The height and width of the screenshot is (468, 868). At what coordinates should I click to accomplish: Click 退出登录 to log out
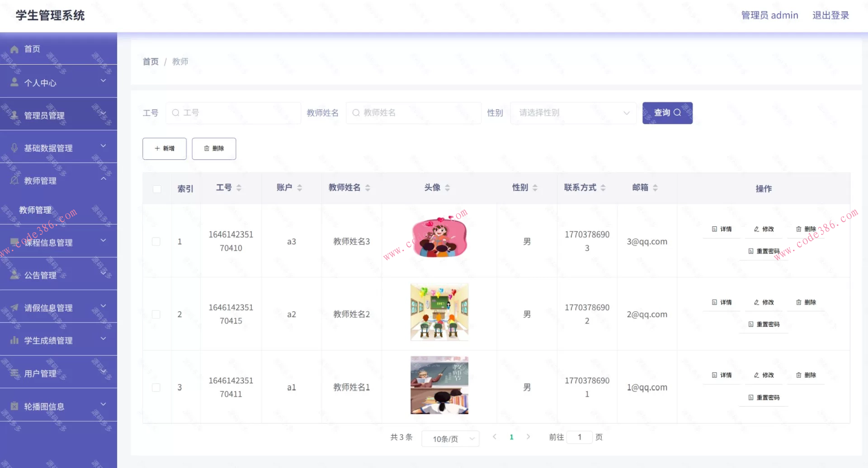pyautogui.click(x=830, y=15)
